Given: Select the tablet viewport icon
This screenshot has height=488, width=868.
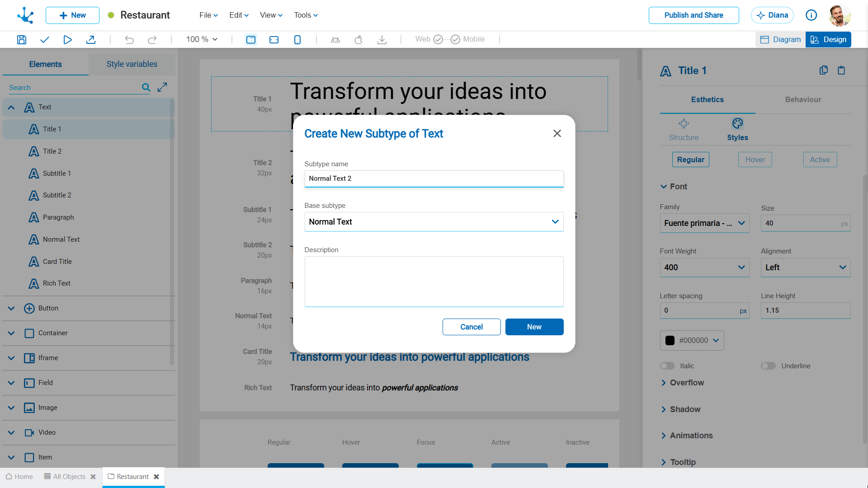Looking at the screenshot, I should click(274, 40).
